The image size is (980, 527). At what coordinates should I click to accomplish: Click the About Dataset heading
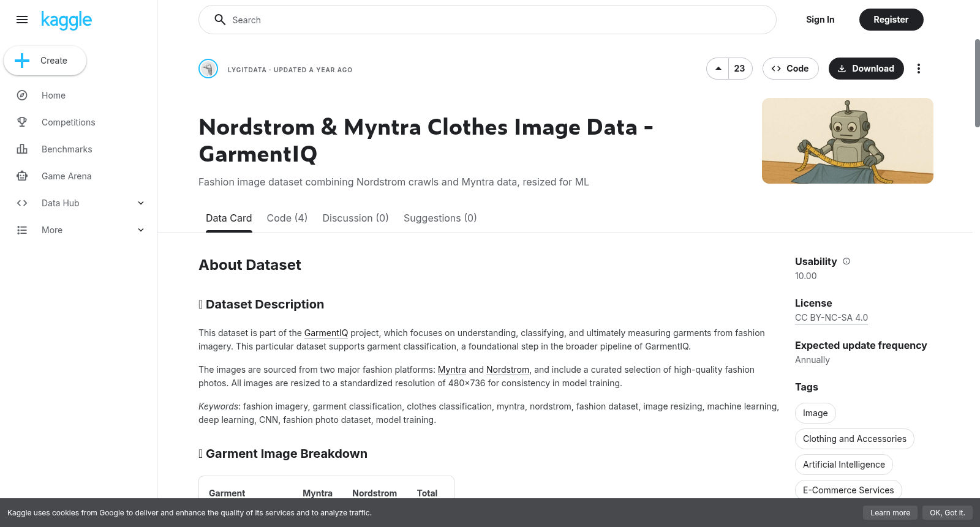tap(250, 265)
